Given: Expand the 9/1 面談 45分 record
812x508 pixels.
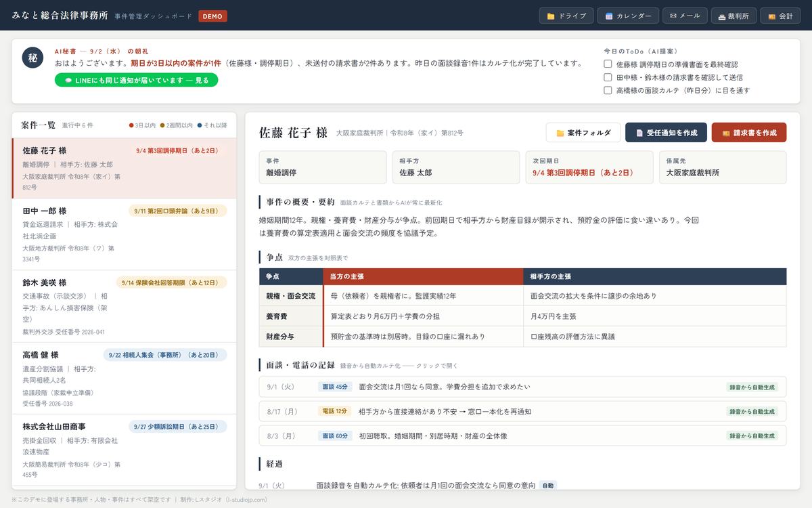Looking at the screenshot, I should click(x=522, y=387).
